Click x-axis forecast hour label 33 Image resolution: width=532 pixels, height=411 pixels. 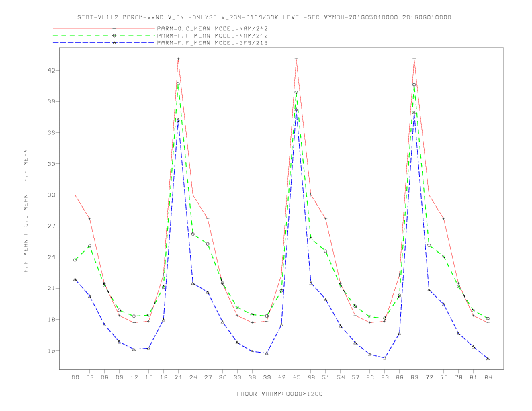(x=237, y=377)
